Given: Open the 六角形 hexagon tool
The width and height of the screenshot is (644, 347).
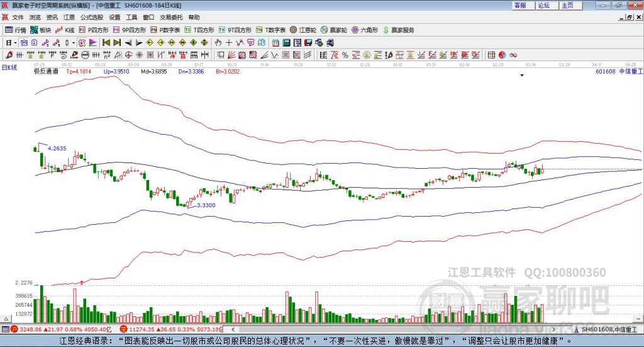Looking at the screenshot, I should [x=365, y=30].
